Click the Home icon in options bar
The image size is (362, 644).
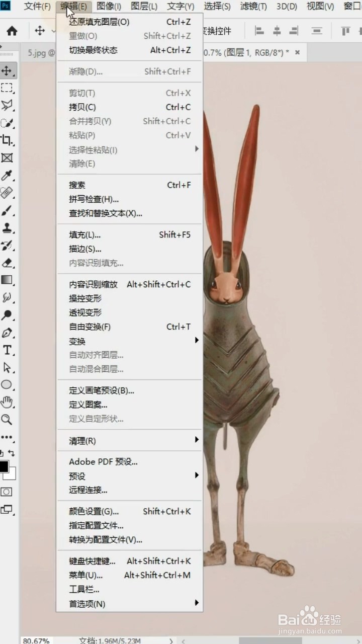12,31
